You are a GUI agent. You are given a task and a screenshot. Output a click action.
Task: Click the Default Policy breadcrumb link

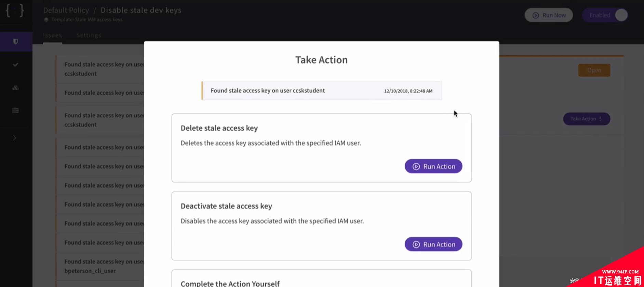click(x=66, y=10)
